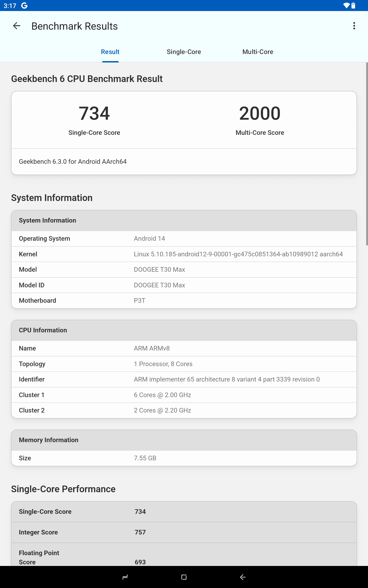Tap Cluster 2 value 2 Cores @ 2.20 GHz
This screenshot has height=588, width=368.
click(162, 410)
